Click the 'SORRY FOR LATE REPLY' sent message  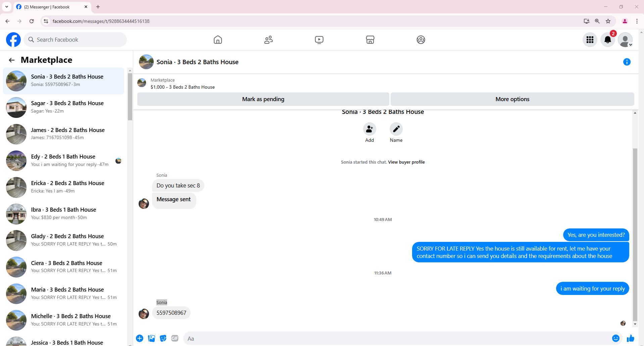coord(521,252)
